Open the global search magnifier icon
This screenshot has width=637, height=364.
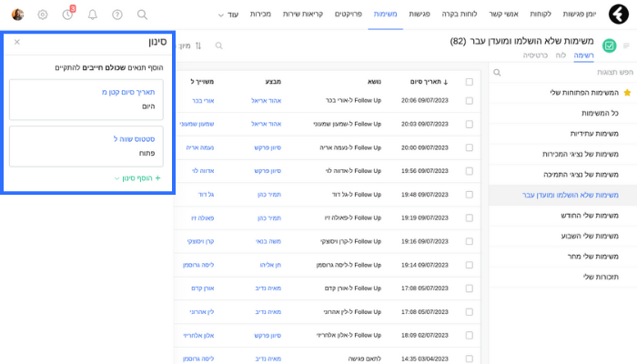tap(142, 15)
